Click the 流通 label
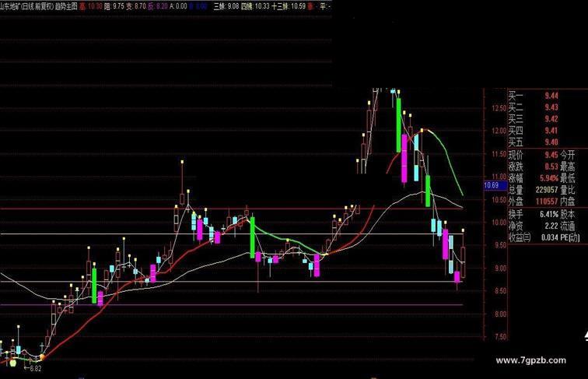This screenshot has height=379, width=588. pos(568,226)
